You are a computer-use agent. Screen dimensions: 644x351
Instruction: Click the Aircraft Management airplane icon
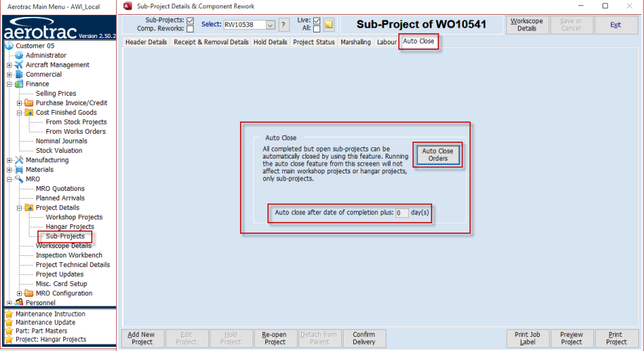click(19, 65)
